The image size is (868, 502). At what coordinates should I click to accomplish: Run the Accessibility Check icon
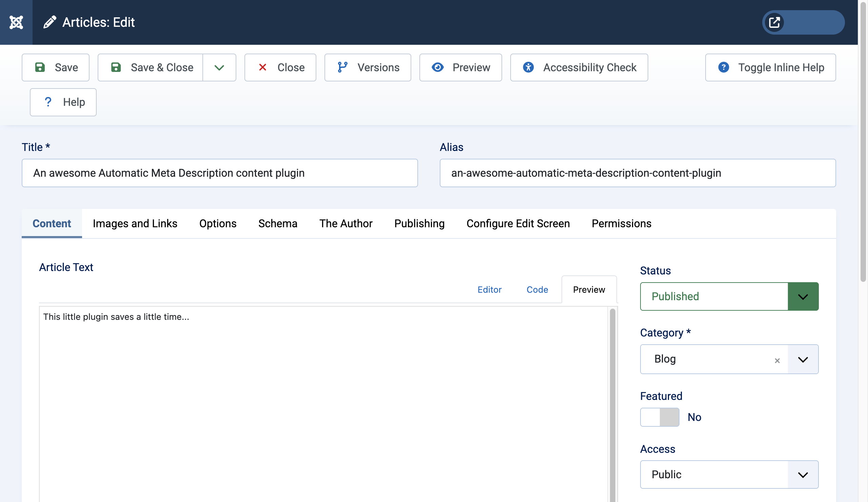coord(528,67)
